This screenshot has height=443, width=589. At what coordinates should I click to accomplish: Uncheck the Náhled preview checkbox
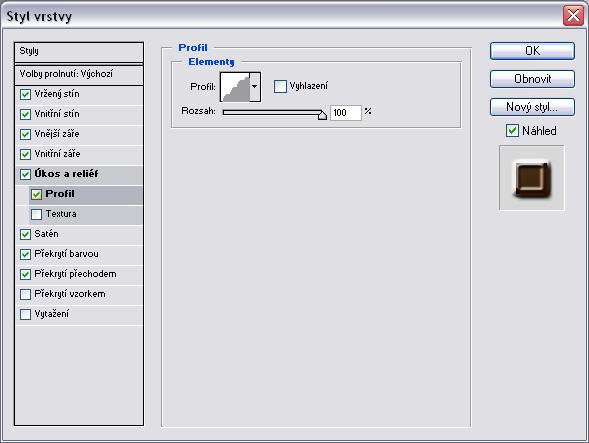(512, 131)
